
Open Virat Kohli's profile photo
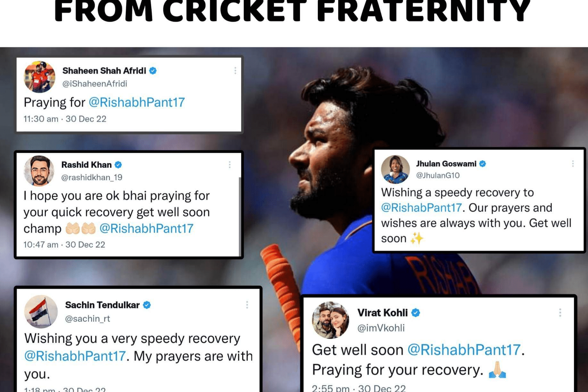[330, 320]
